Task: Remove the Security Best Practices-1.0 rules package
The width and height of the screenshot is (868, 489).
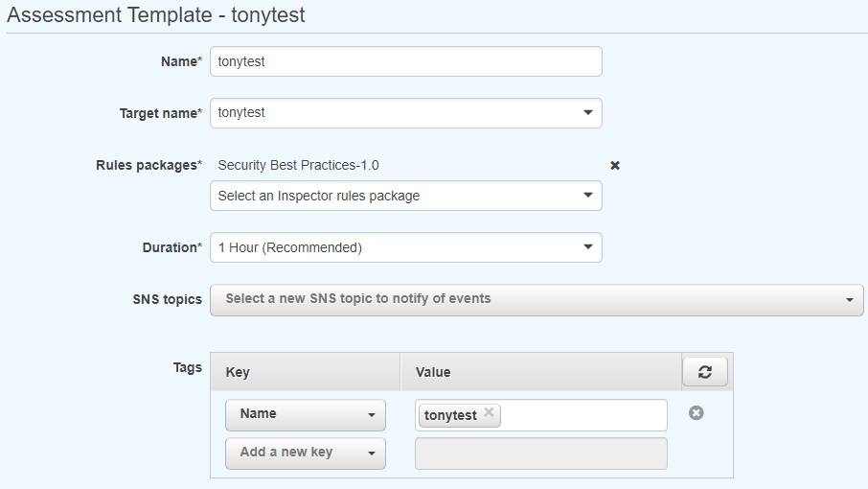Action: (615, 165)
